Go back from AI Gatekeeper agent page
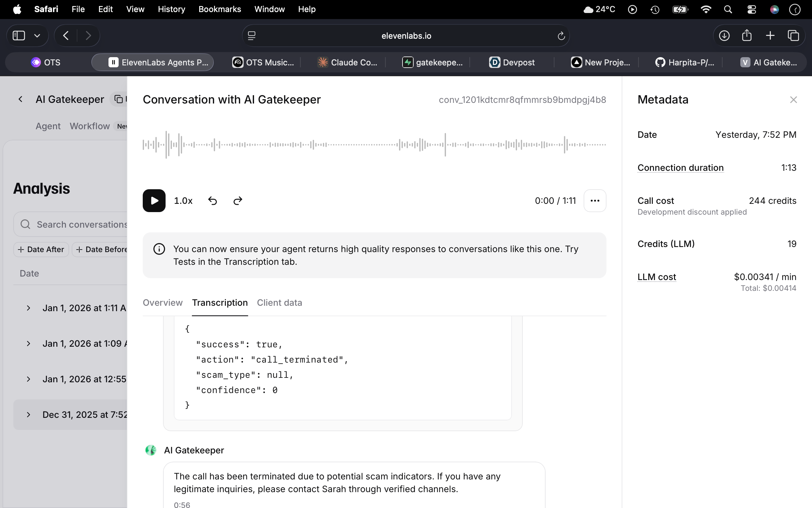 [21, 99]
